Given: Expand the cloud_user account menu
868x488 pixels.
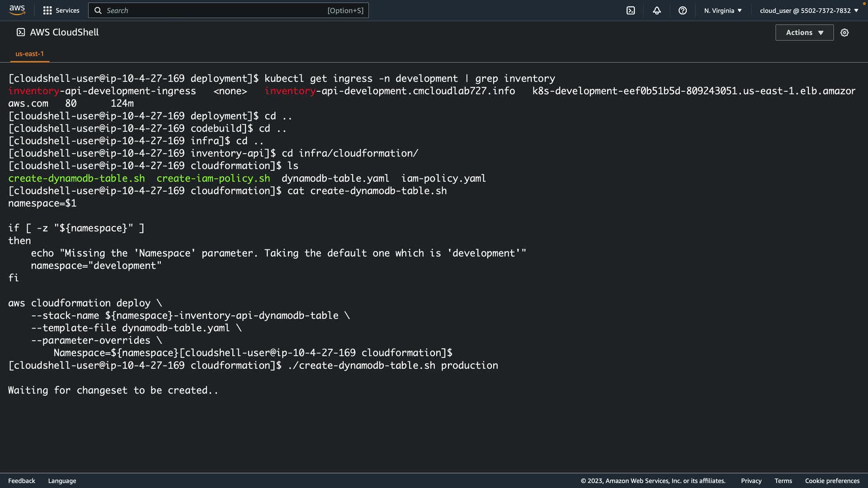Looking at the screenshot, I should click(809, 10).
